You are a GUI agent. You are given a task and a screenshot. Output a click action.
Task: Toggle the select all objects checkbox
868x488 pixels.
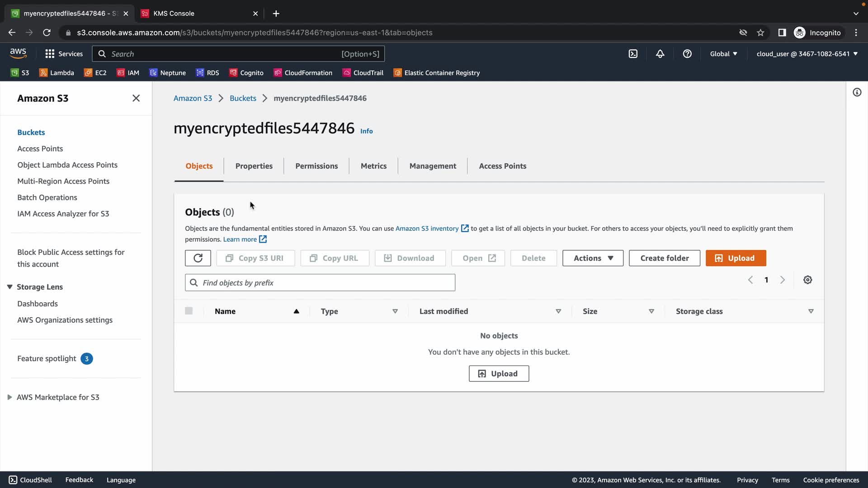point(189,311)
